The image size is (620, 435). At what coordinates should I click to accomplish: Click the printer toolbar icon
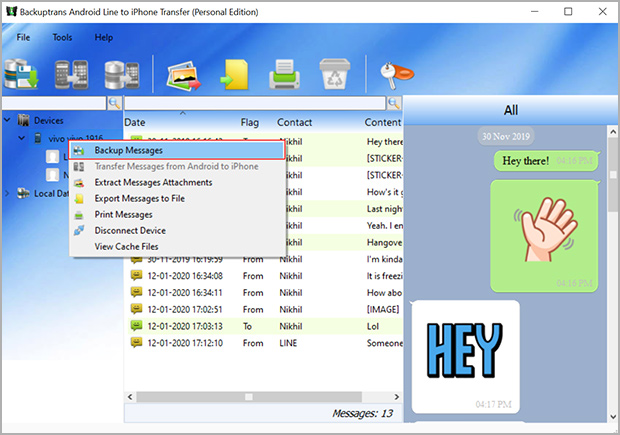click(285, 73)
